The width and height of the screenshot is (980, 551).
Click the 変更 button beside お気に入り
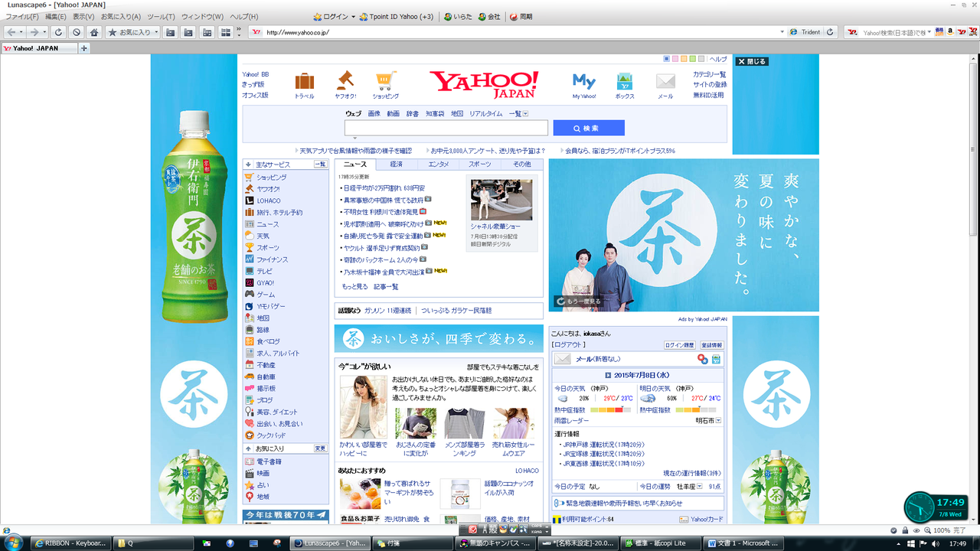coord(320,448)
